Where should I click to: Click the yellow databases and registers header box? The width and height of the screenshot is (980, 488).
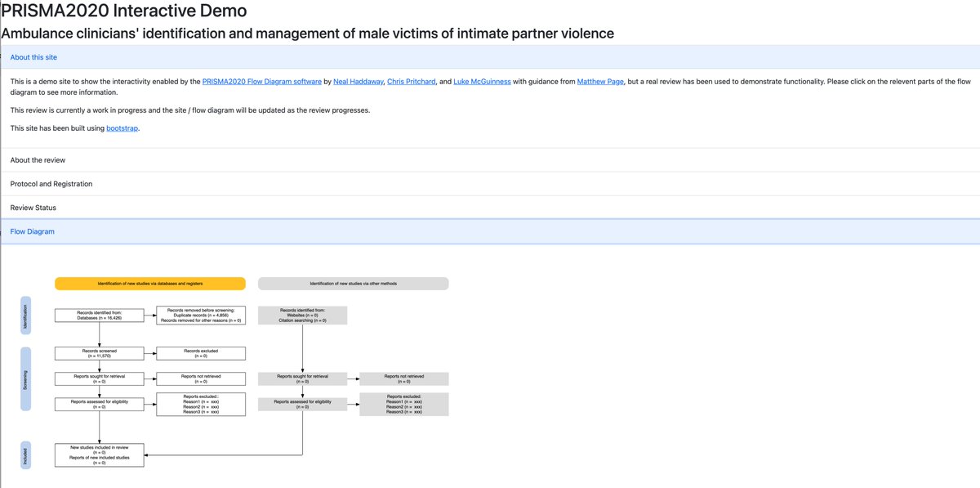(150, 283)
